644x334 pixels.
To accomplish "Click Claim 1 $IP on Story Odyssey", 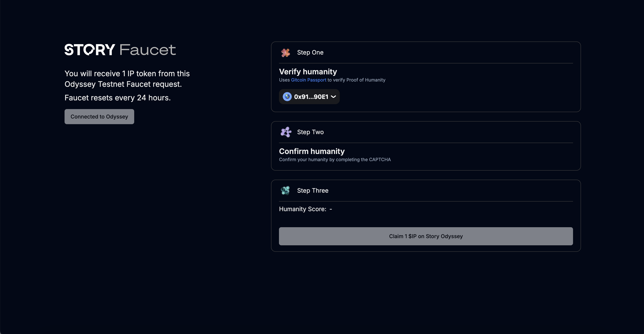I will tap(426, 236).
